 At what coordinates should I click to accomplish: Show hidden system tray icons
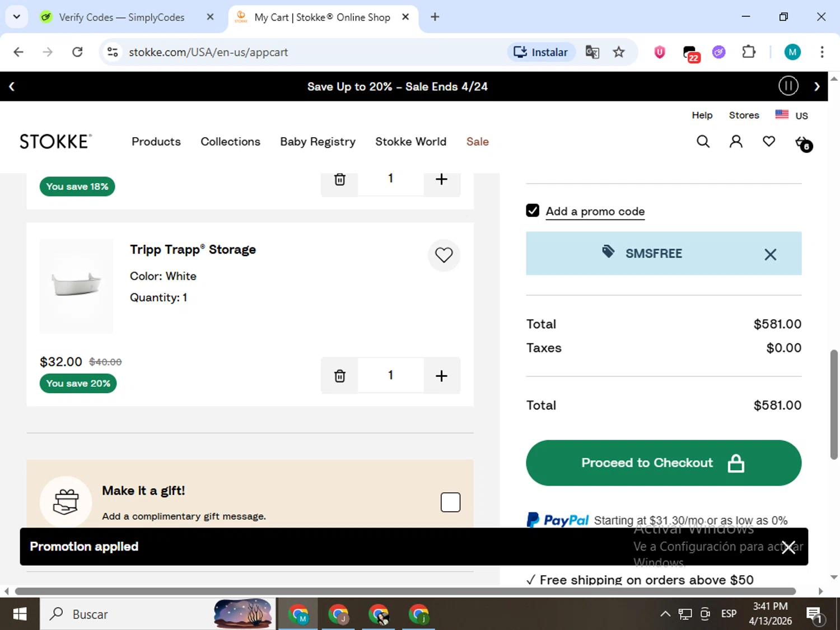click(665, 614)
